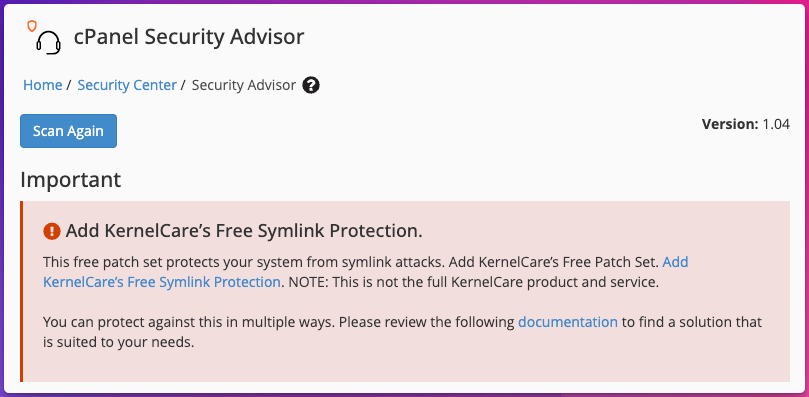Click the 1.04 version number
Screen dimensions: 809x397
(x=776, y=124)
